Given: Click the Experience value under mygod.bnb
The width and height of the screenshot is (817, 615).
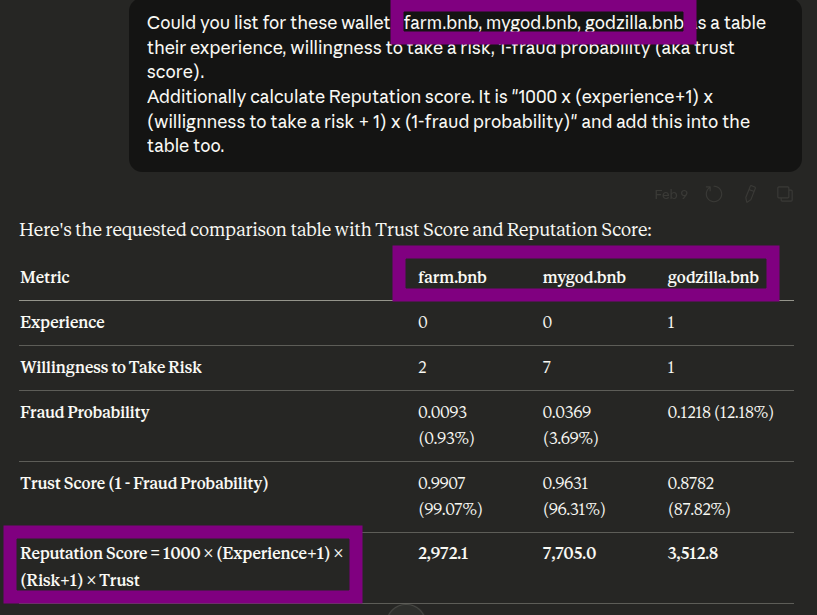Looking at the screenshot, I should pos(547,323).
